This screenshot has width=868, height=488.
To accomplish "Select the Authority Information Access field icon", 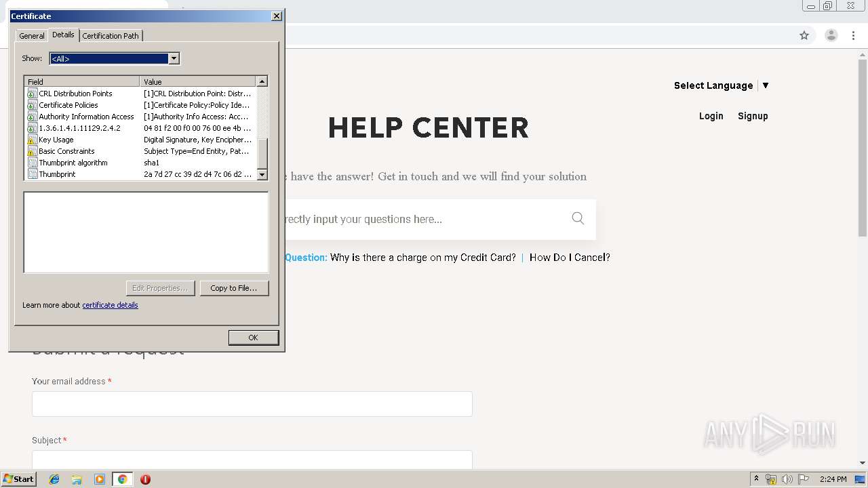I will point(32,117).
